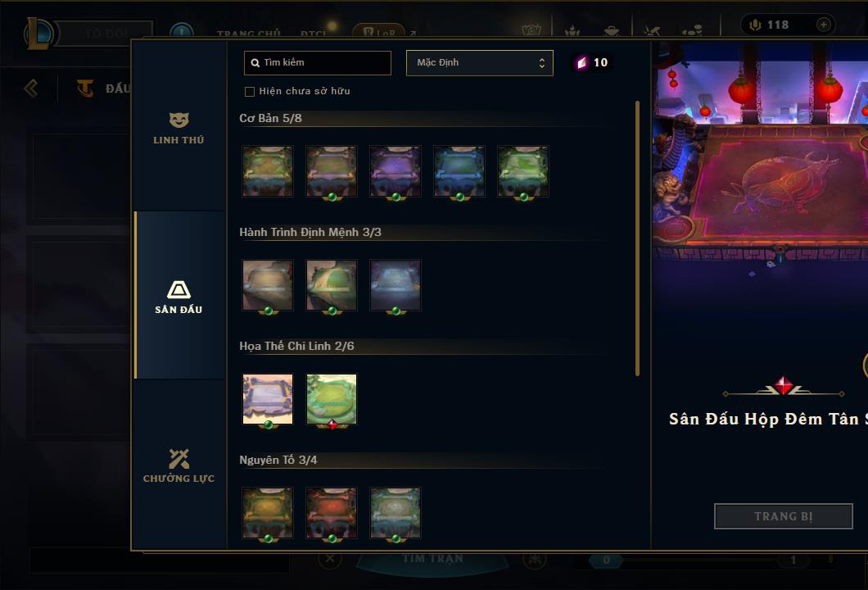Open the Linh Thú tab
The width and height of the screenshot is (868, 590).
pos(179,129)
